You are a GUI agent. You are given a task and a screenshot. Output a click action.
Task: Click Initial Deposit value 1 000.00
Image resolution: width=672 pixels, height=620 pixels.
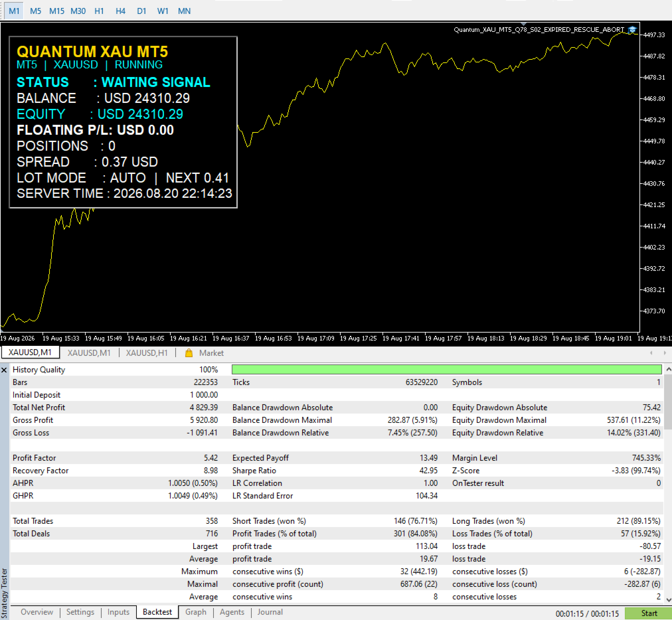coord(204,395)
